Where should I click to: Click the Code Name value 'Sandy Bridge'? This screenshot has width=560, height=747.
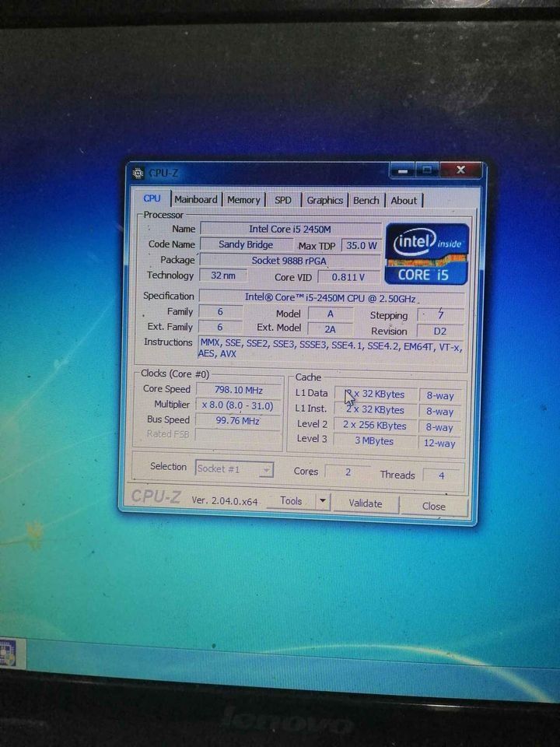(x=247, y=244)
